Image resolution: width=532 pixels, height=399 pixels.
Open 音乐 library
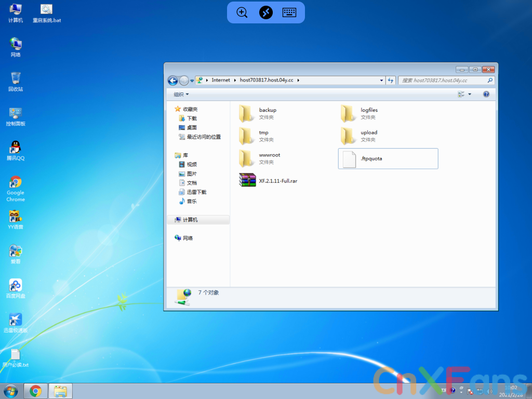click(188, 201)
